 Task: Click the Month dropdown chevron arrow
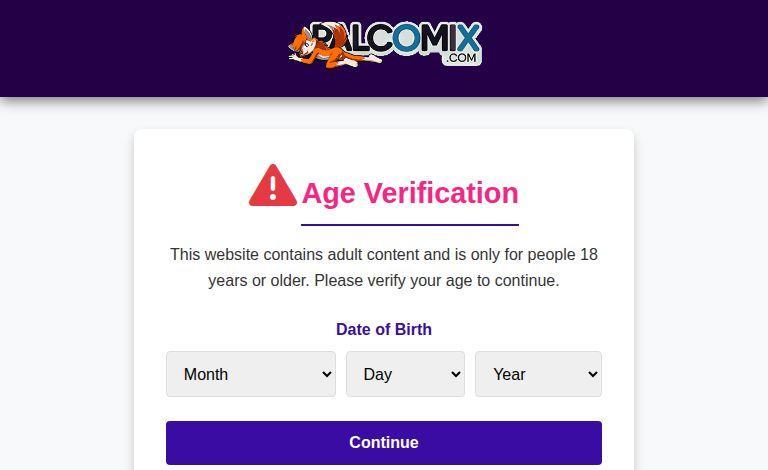(327, 374)
